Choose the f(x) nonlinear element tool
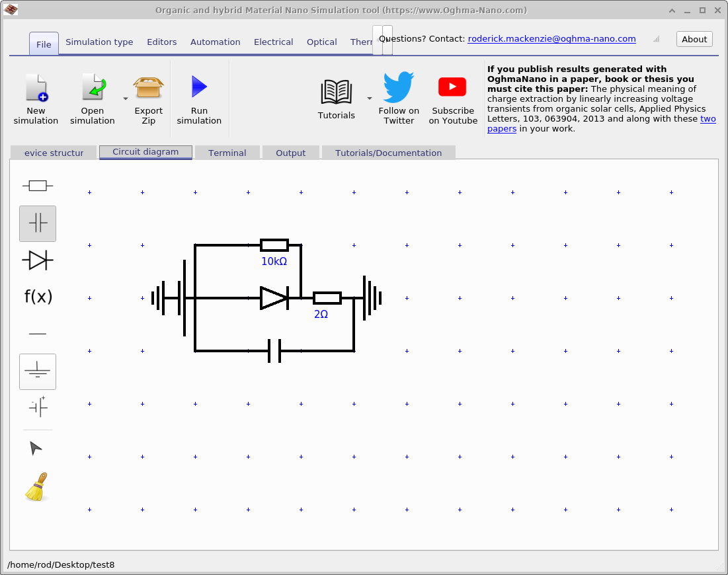728x575 pixels. pyautogui.click(x=38, y=297)
